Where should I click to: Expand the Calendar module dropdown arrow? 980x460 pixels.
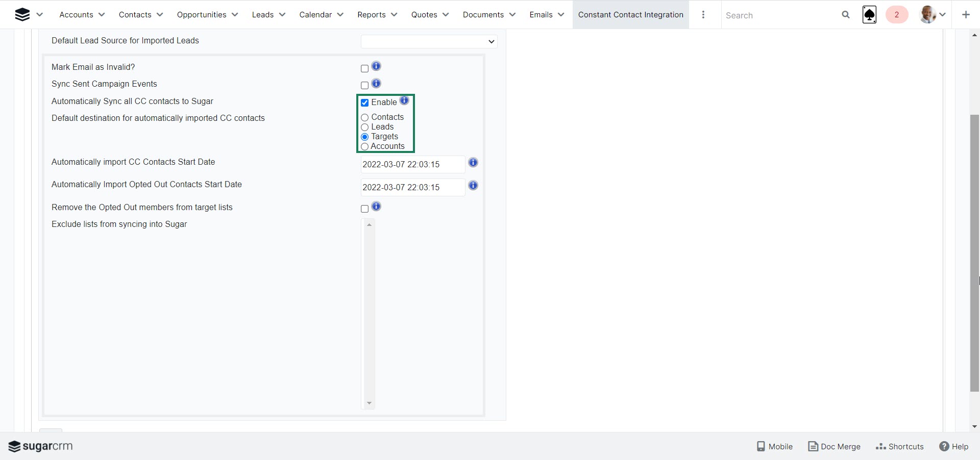pos(340,15)
